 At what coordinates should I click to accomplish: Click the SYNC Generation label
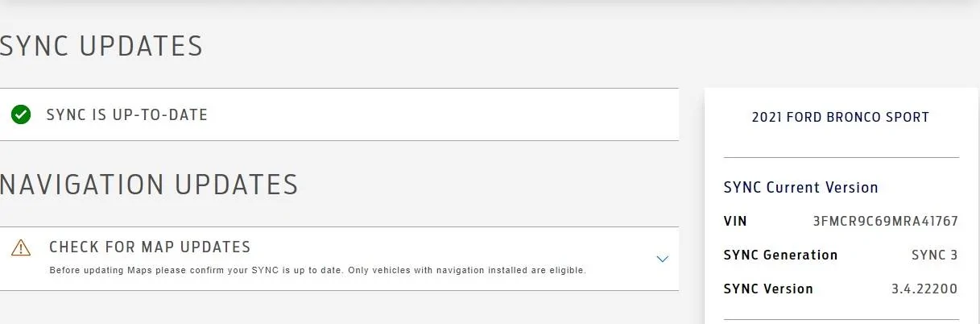coord(780,255)
